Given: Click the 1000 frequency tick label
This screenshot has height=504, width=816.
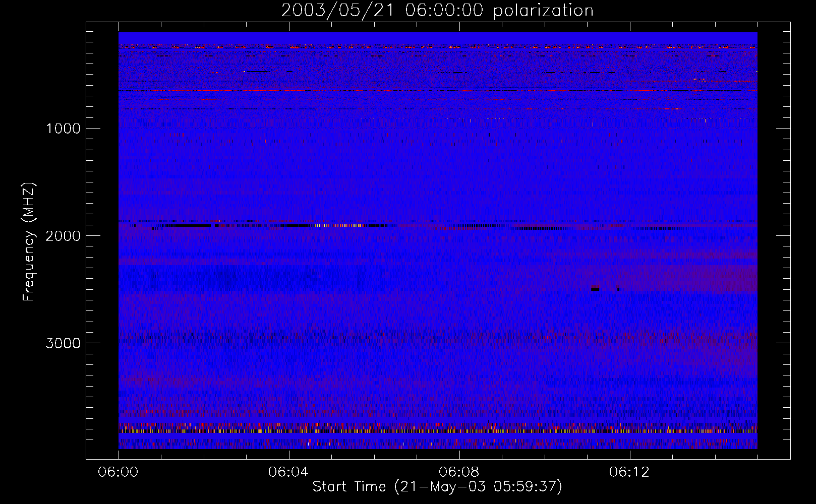Looking at the screenshot, I should click(63, 129).
